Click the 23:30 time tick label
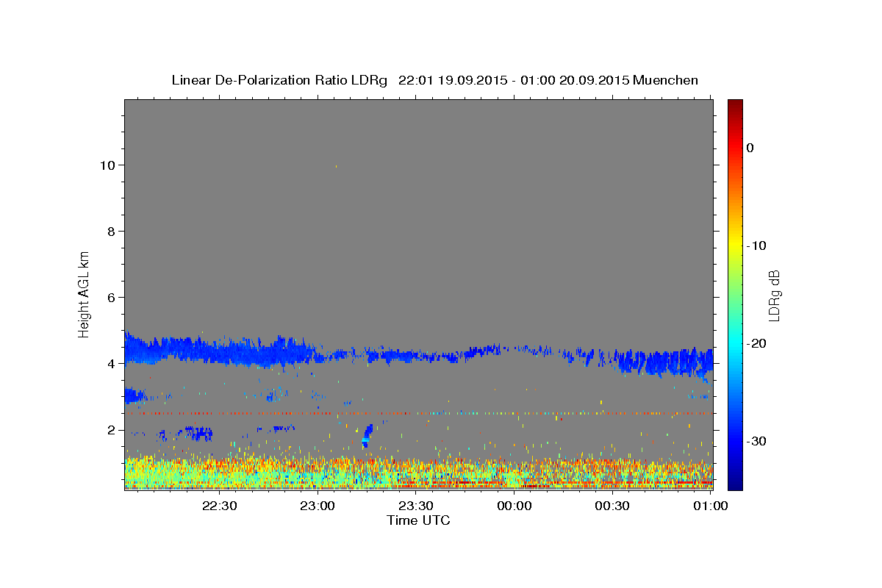 coord(416,506)
